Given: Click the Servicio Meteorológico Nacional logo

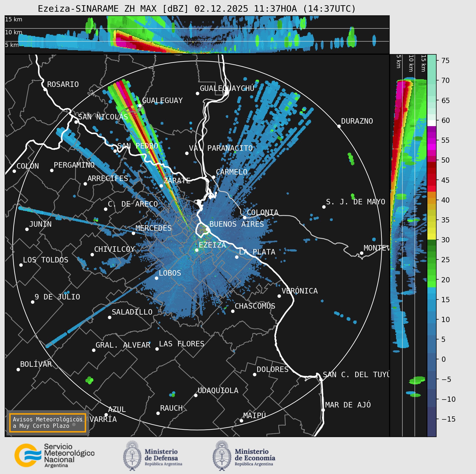Looking at the screenshot, I should pos(55,456).
